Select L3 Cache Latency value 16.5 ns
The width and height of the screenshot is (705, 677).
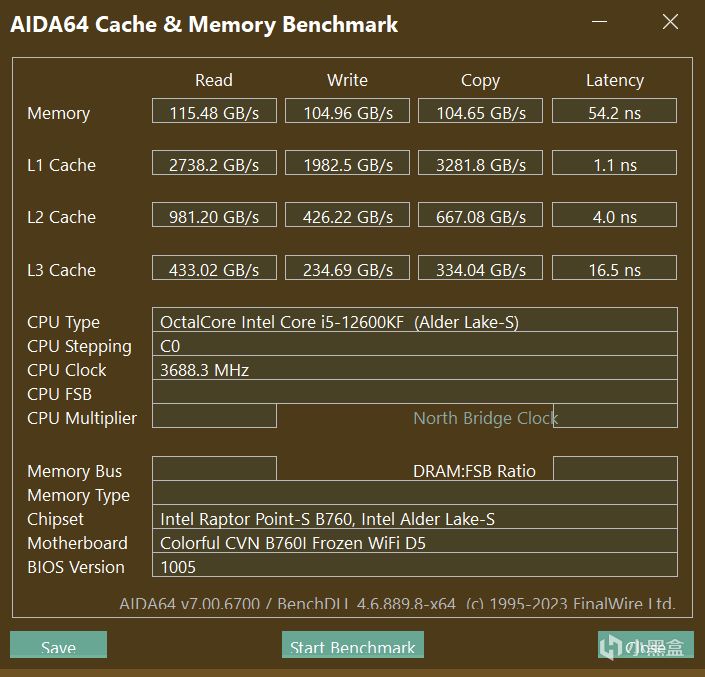[614, 268]
